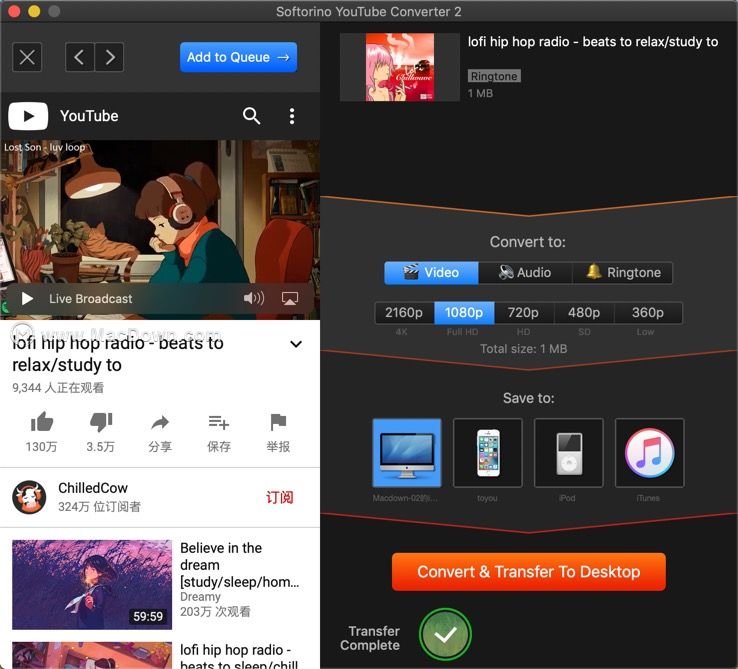Close the browser panel with X button
This screenshot has height=669, width=738.
[27, 57]
